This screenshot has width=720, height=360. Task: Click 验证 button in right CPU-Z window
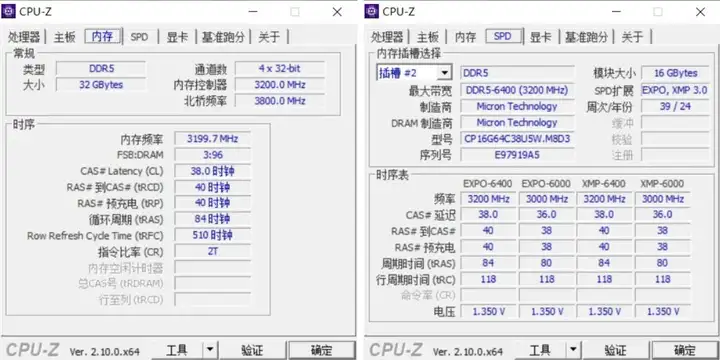coord(615,351)
